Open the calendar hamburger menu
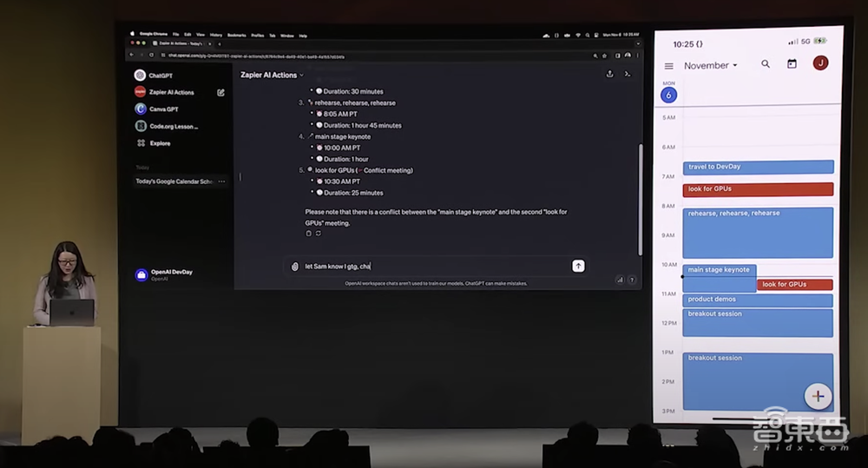Viewport: 868px width, 468px height. (668, 66)
